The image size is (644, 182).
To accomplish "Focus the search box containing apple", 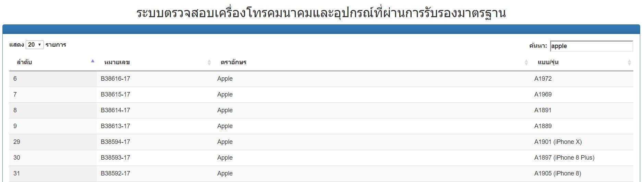I will pyautogui.click(x=592, y=46).
